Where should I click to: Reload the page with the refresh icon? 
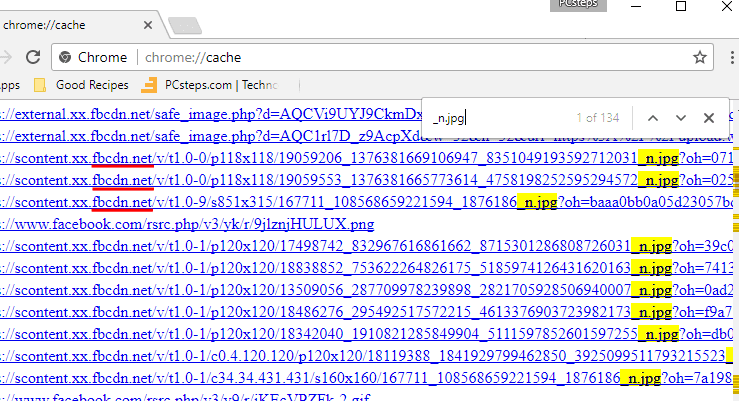pos(33,57)
